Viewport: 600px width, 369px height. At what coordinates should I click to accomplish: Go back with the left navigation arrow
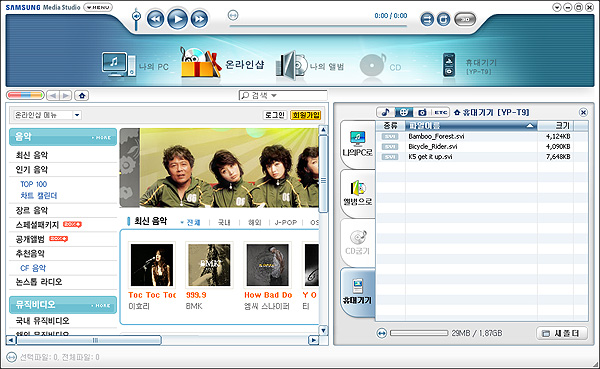pyautogui.click(x=53, y=95)
